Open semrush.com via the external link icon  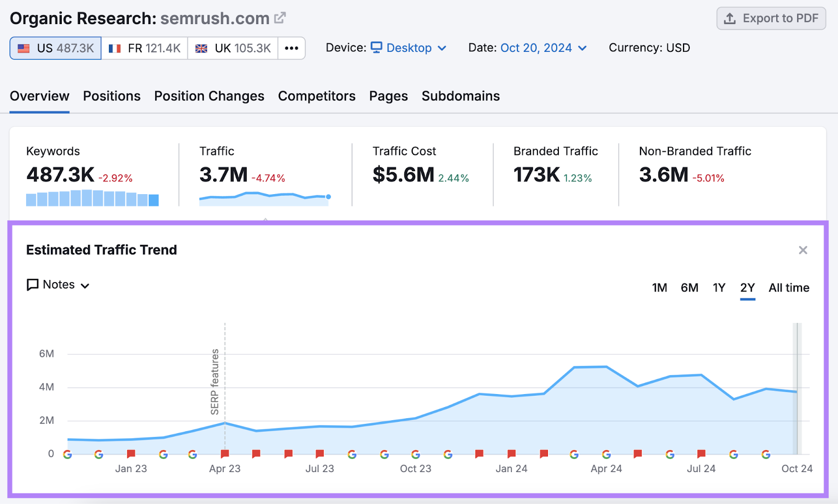[x=280, y=17]
